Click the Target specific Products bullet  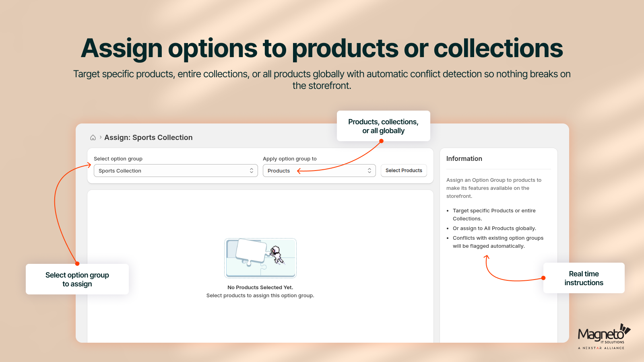point(494,214)
